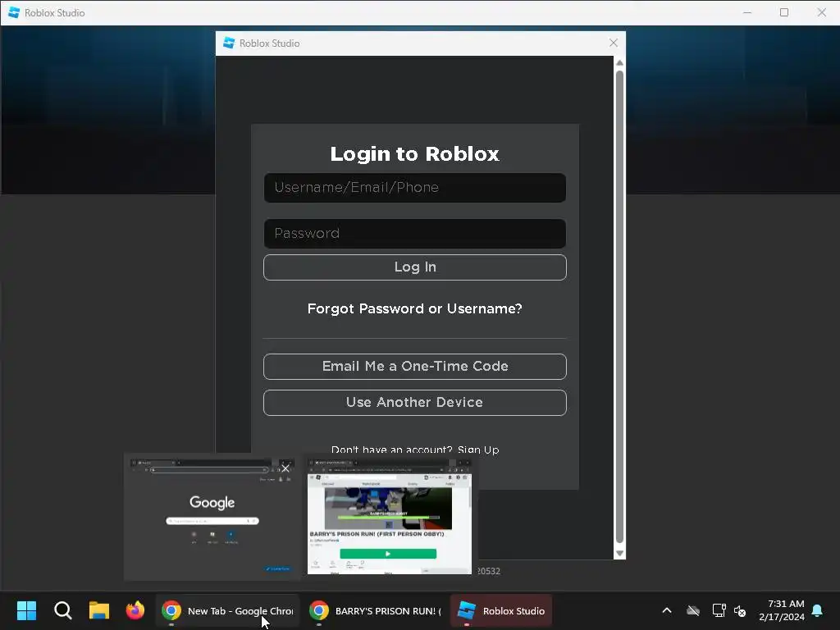Open the clock showing 7:31 AM
This screenshot has width=840, height=630.
point(781,610)
